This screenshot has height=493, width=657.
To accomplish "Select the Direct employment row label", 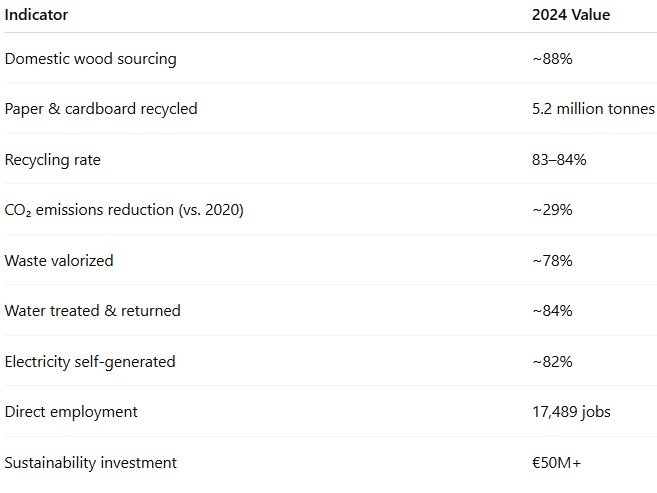I will 71,412.
